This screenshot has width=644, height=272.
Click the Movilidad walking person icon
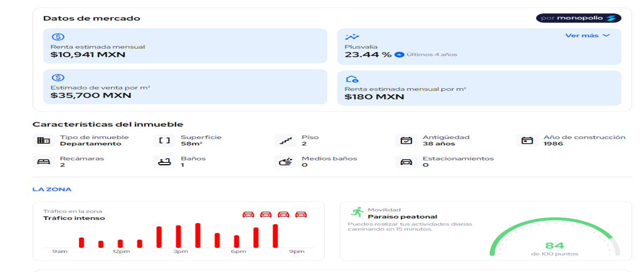click(x=356, y=212)
